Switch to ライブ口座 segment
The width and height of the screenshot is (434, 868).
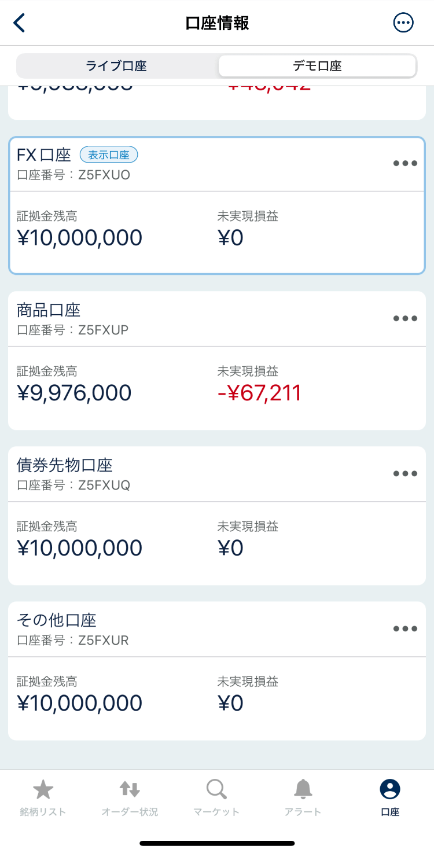click(x=116, y=66)
